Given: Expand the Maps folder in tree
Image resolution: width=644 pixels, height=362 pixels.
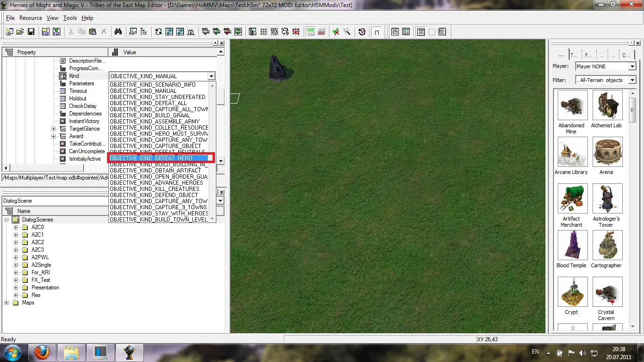Looking at the screenshot, I should click(7, 303).
